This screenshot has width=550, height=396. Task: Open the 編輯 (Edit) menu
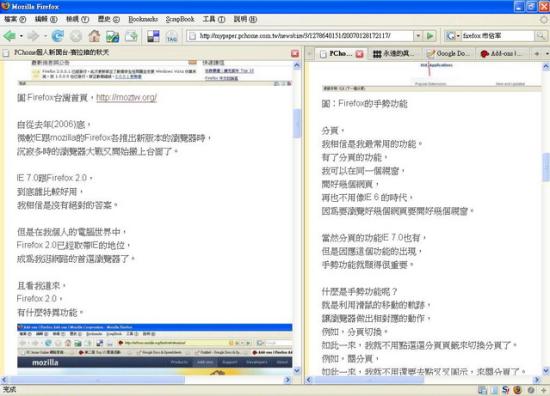tap(46, 19)
